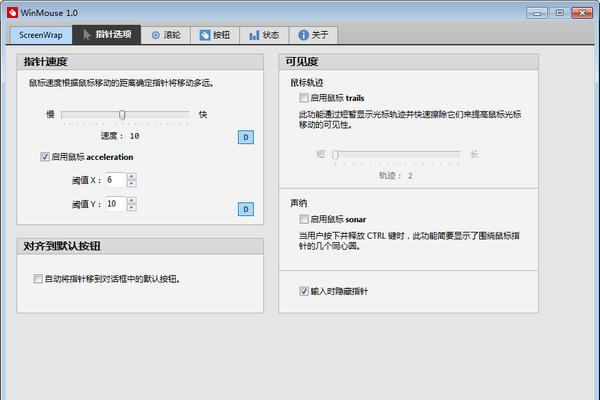Minimize the WinMouse window
The width and height of the screenshot is (600, 400).
pyautogui.click(x=537, y=13)
